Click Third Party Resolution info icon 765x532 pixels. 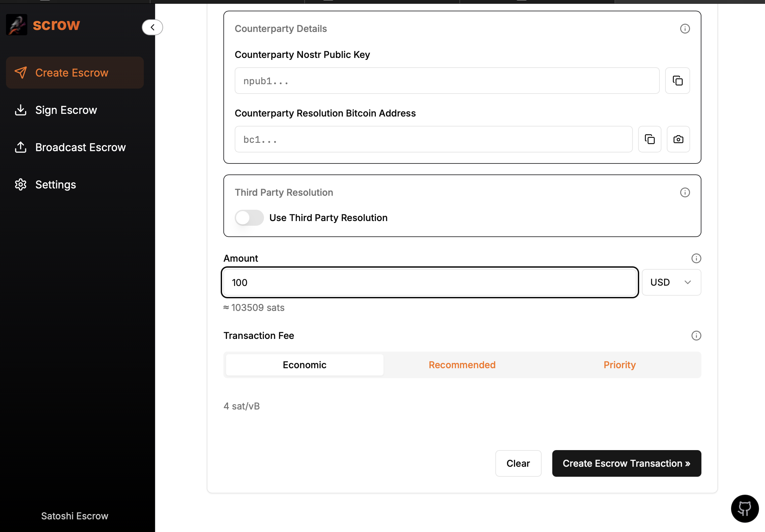[685, 192]
